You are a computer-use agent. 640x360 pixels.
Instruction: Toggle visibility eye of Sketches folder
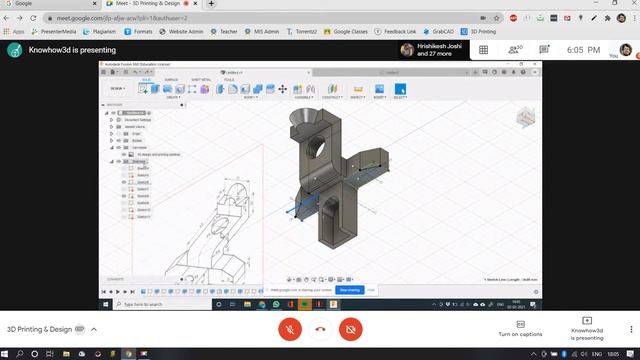pos(119,161)
